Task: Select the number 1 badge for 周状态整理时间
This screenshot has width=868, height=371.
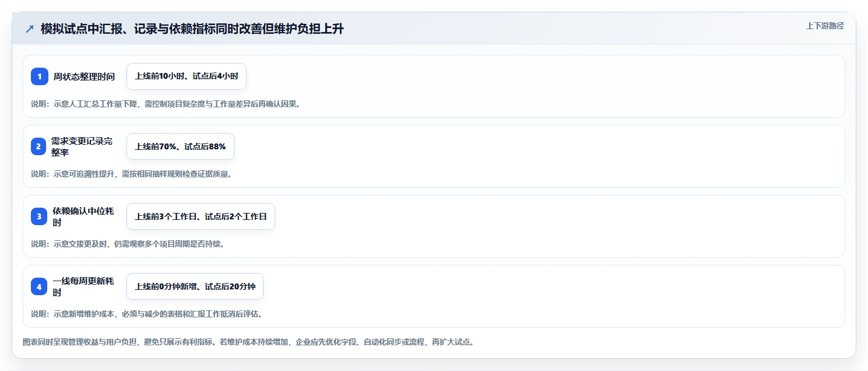Action: pos(40,76)
